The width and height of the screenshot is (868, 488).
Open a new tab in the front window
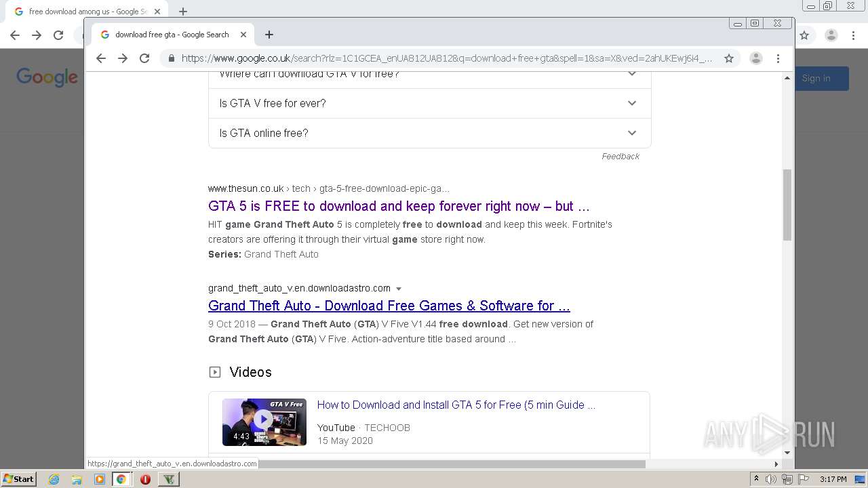(269, 35)
